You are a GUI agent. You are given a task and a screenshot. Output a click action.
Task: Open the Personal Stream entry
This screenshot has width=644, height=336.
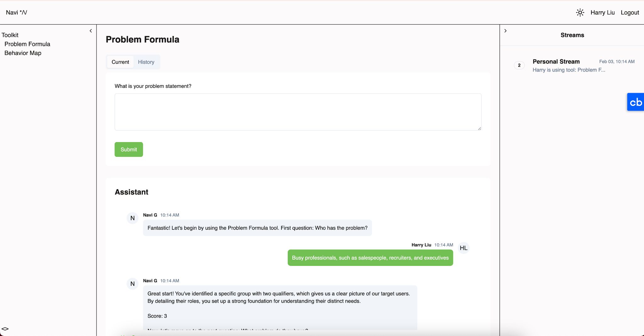pyautogui.click(x=574, y=65)
